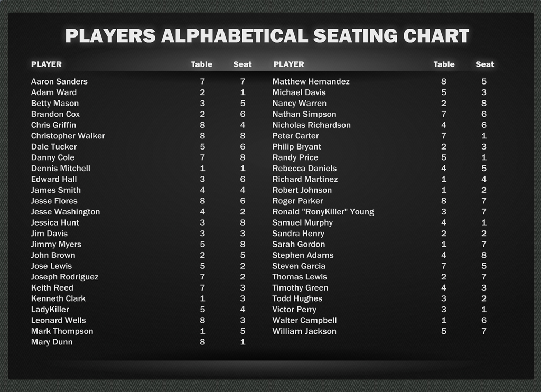The height and width of the screenshot is (392, 541).
Task: Click on Kenneth Clark
Action: [58, 298]
